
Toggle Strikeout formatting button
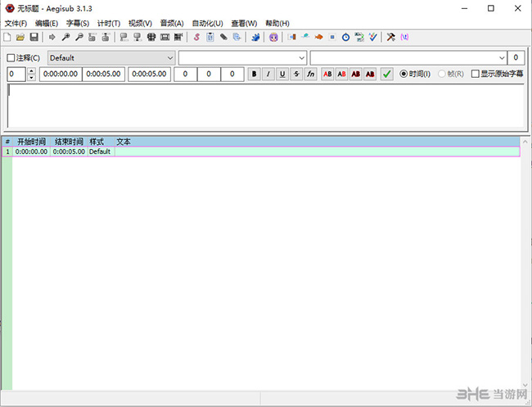[x=296, y=74]
